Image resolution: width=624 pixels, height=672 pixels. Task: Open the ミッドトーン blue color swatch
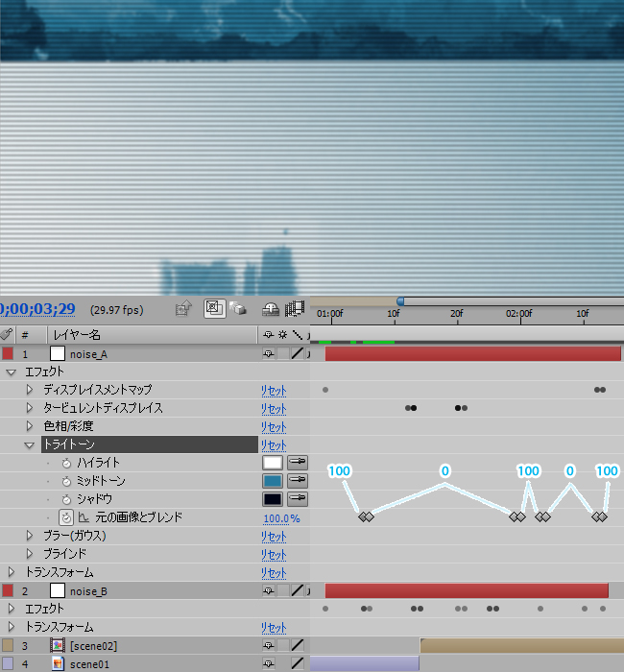tap(273, 481)
